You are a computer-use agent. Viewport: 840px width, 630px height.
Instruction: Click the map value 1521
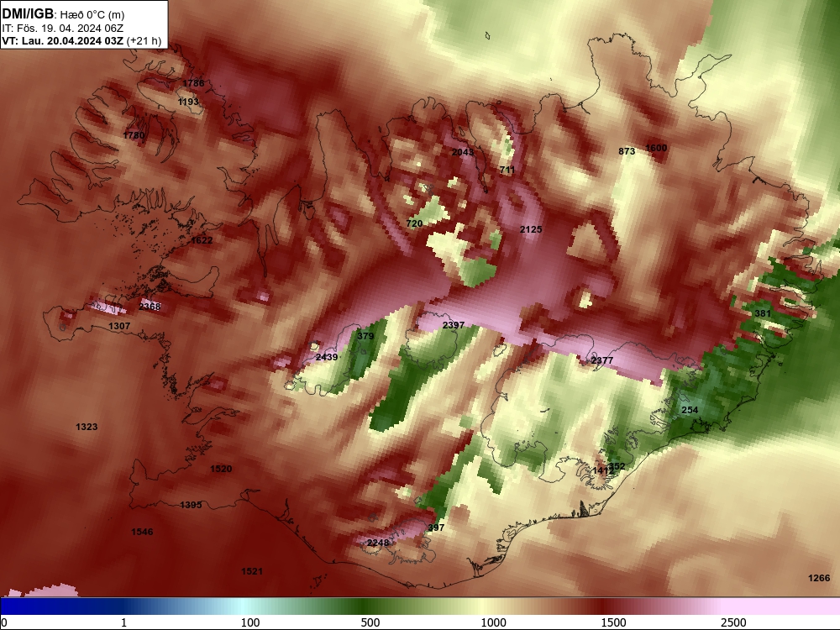(x=252, y=571)
